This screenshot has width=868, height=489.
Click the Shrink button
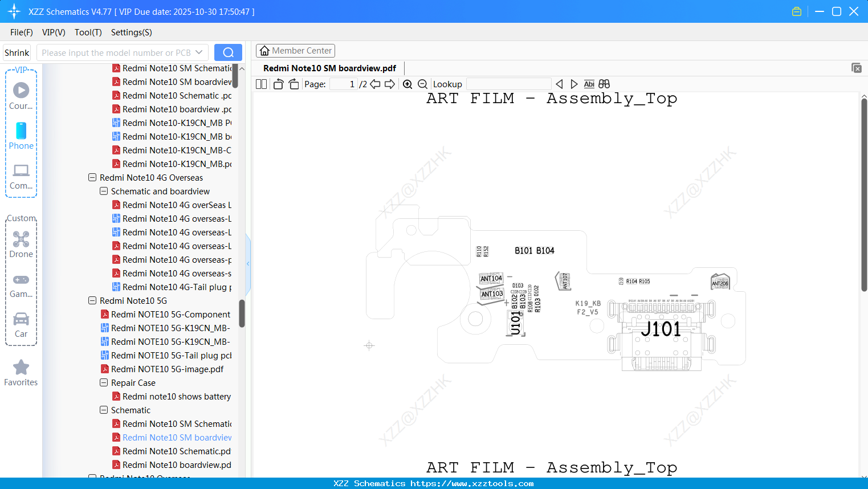point(17,52)
